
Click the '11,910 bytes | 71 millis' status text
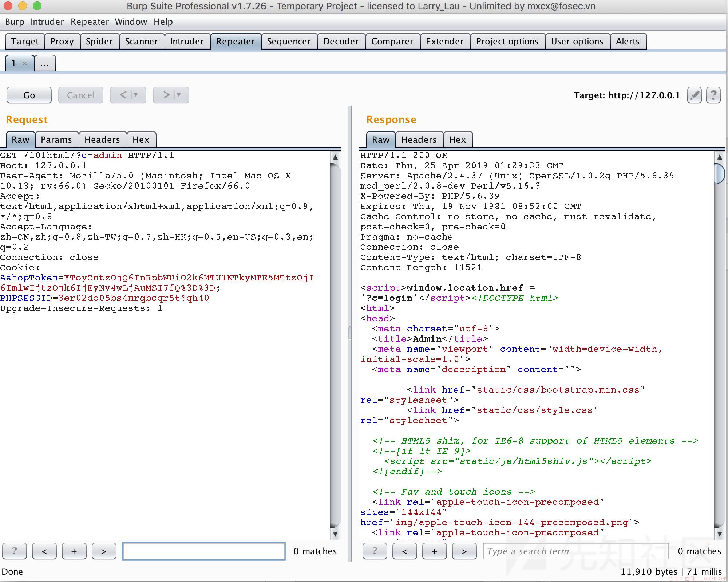point(671,572)
